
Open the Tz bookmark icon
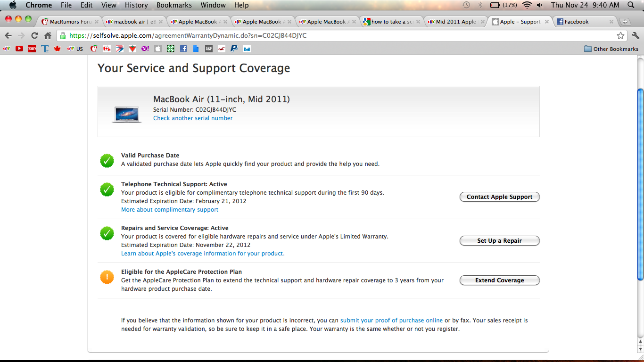[45, 49]
